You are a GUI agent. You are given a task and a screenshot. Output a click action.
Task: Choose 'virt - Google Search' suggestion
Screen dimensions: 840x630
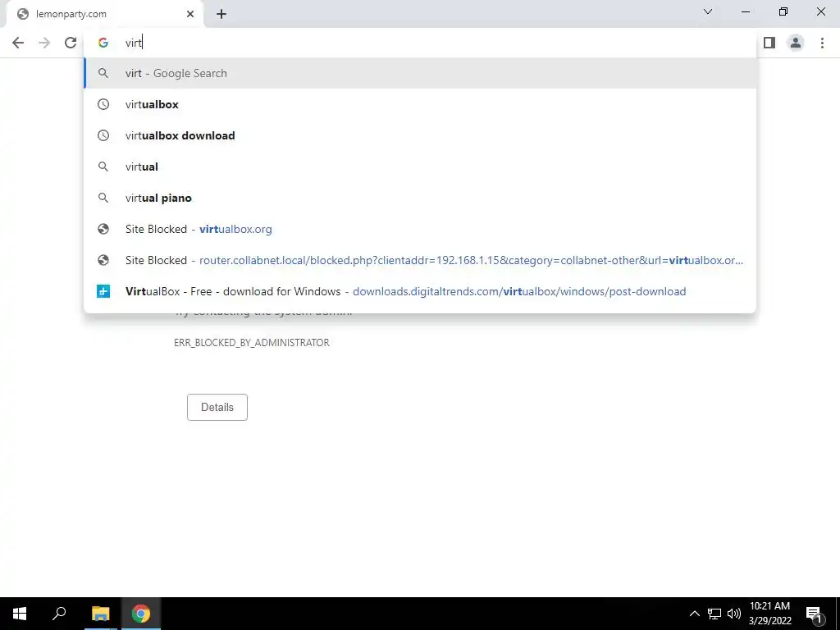pos(420,73)
